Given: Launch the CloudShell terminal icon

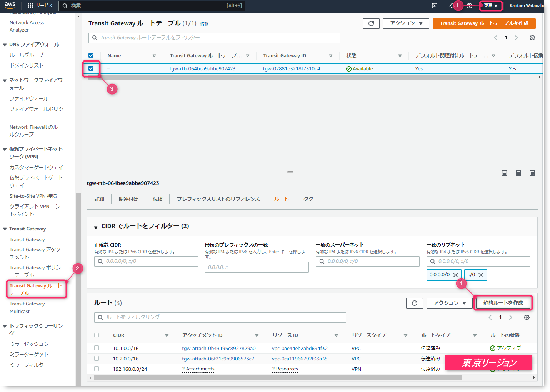Looking at the screenshot, I should [x=435, y=6].
